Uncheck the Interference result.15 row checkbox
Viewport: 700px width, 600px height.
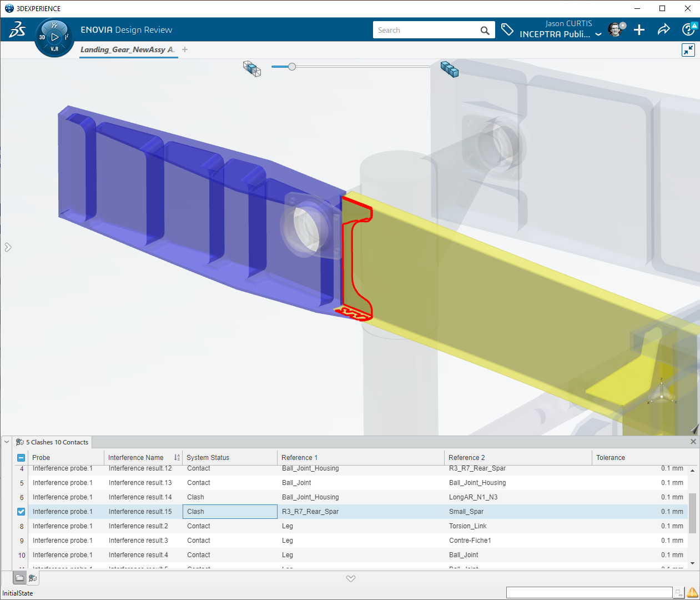(x=21, y=512)
